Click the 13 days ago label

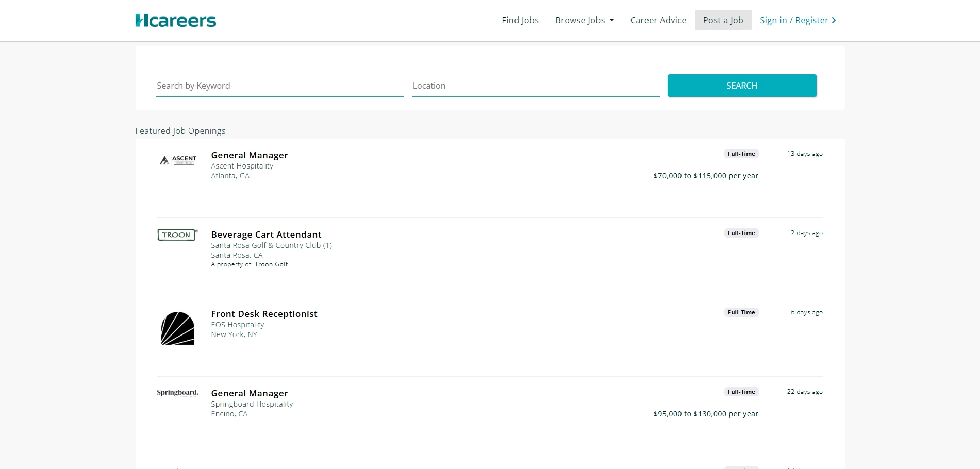(x=805, y=154)
